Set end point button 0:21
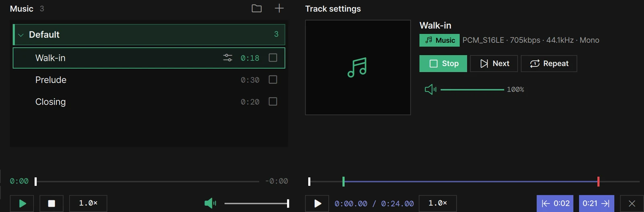This screenshot has width=644, height=212. pos(597,204)
